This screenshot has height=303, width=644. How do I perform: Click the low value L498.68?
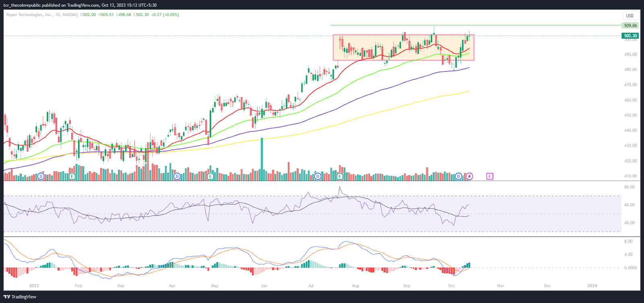pos(124,15)
